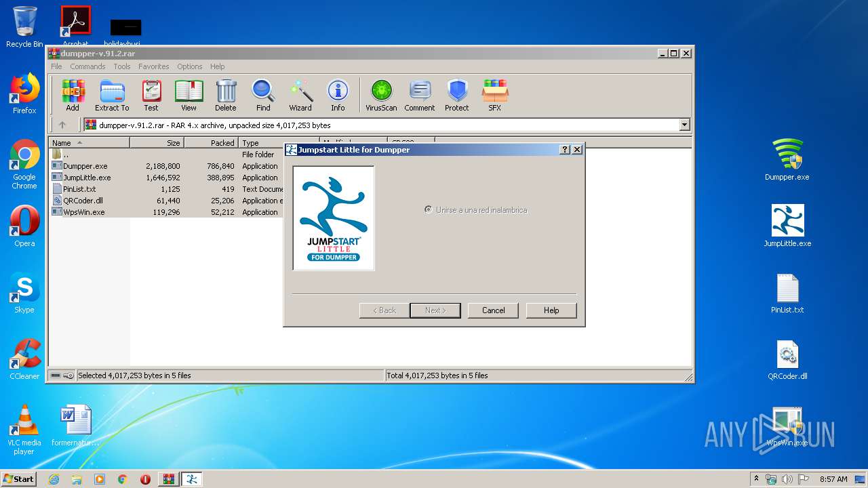868x488 pixels.
Task: Select Google Chrome desktop shortcut
Action: pyautogui.click(x=24, y=164)
